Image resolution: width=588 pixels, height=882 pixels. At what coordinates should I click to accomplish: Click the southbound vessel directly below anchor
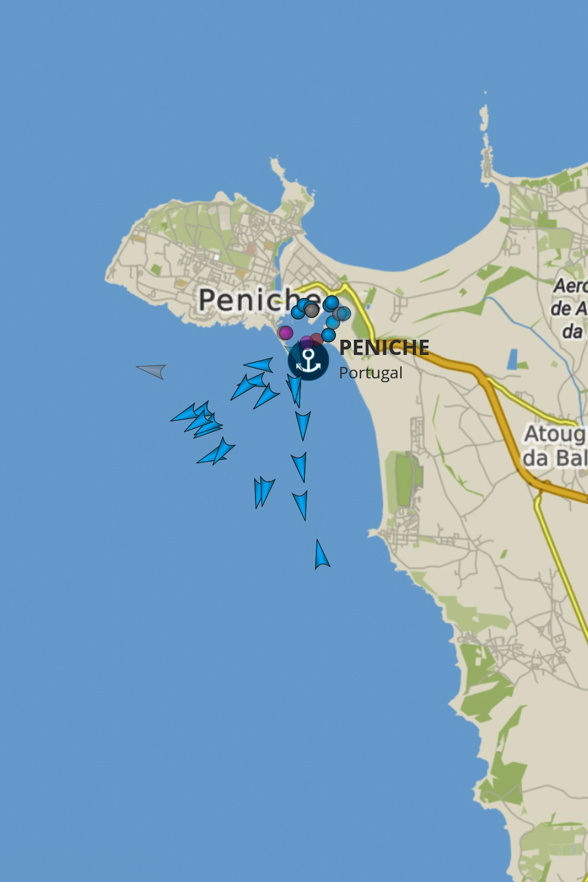(303, 426)
